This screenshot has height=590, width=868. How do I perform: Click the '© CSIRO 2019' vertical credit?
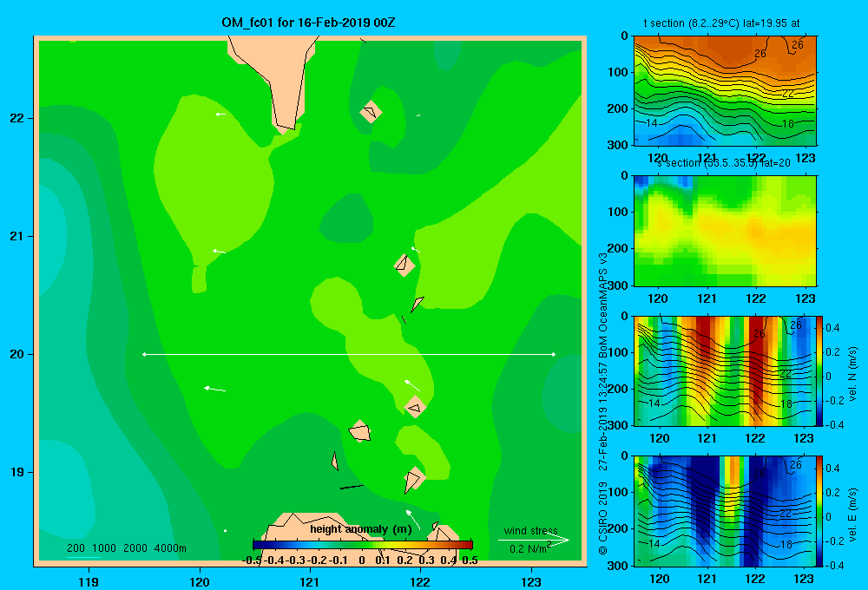point(603,518)
